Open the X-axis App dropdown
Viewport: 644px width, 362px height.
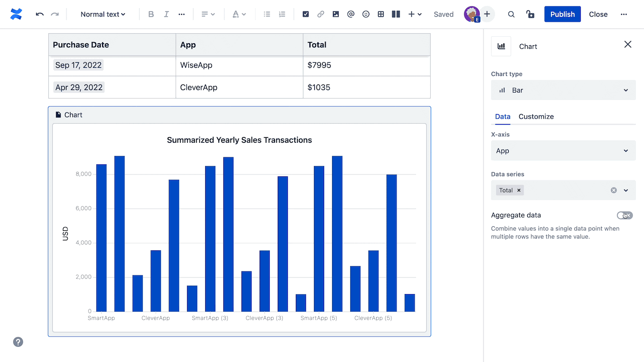(563, 151)
